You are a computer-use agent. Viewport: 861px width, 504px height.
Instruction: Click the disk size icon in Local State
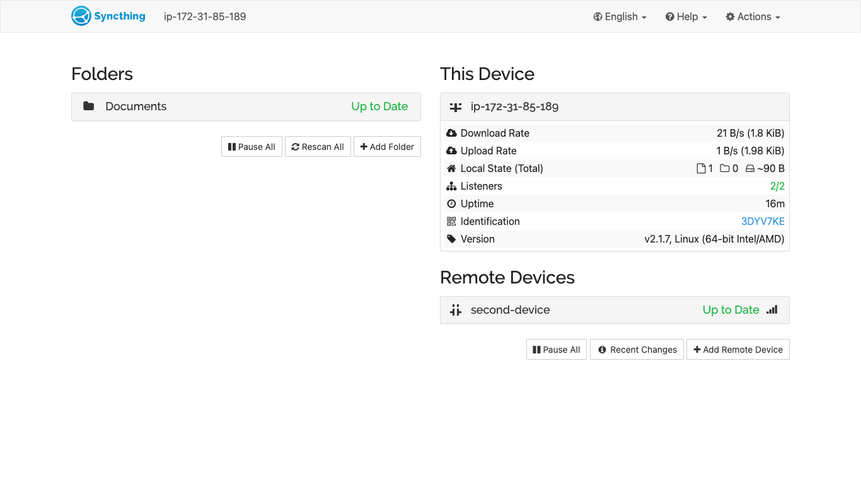pos(750,168)
